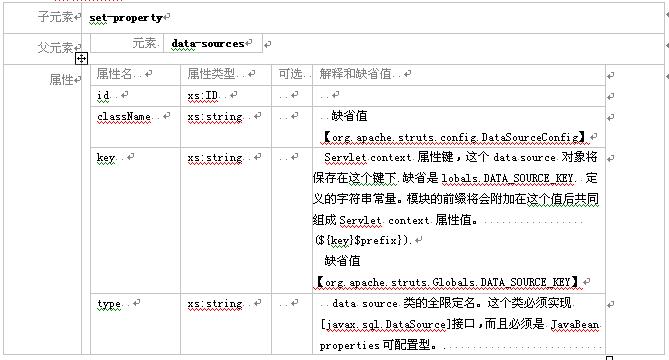Click the 属性 row label

tap(61, 79)
